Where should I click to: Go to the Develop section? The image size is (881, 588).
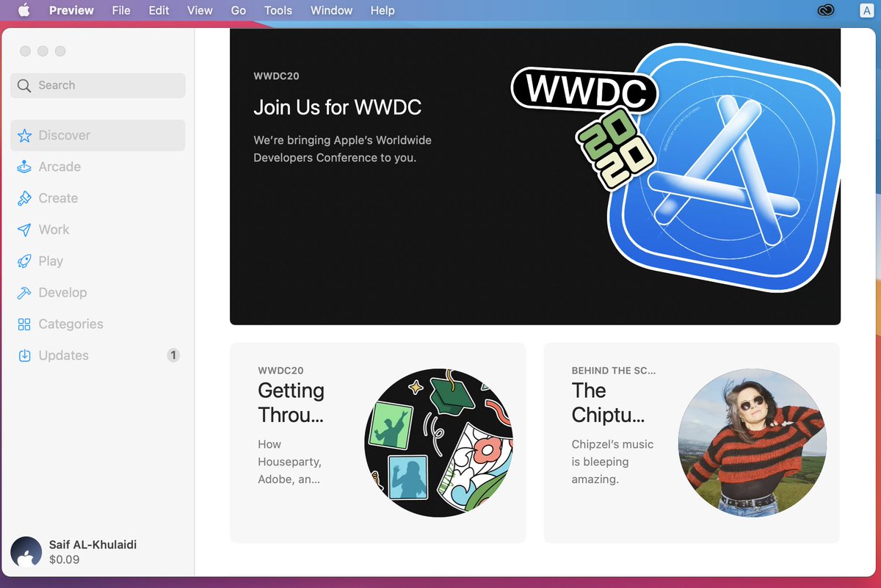[98, 293]
